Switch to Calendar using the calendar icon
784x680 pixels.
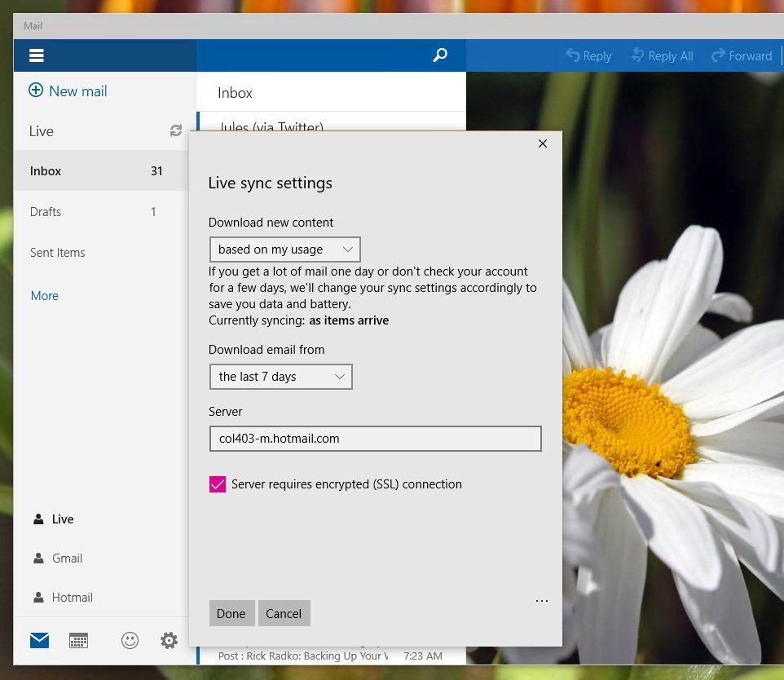click(x=78, y=640)
